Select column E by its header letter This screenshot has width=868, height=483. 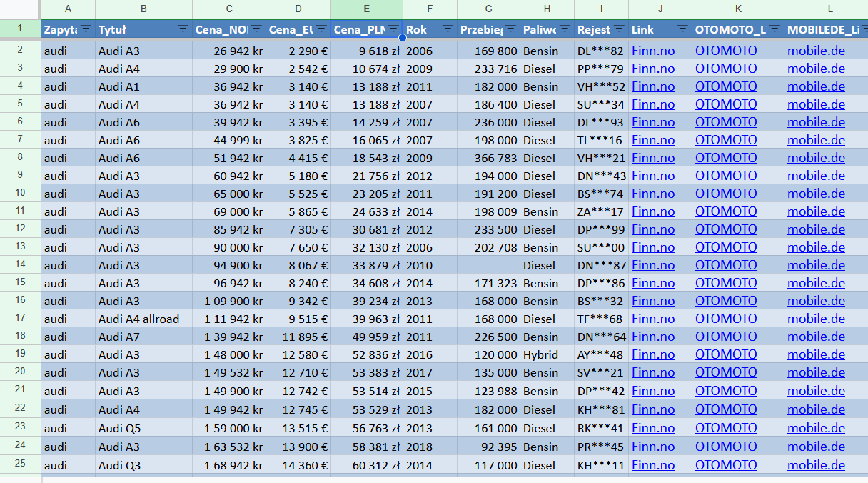(x=366, y=9)
